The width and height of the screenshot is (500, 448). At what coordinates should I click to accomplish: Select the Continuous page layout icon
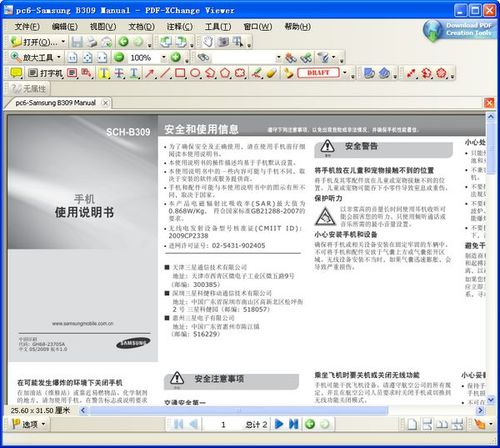[x=427, y=424]
